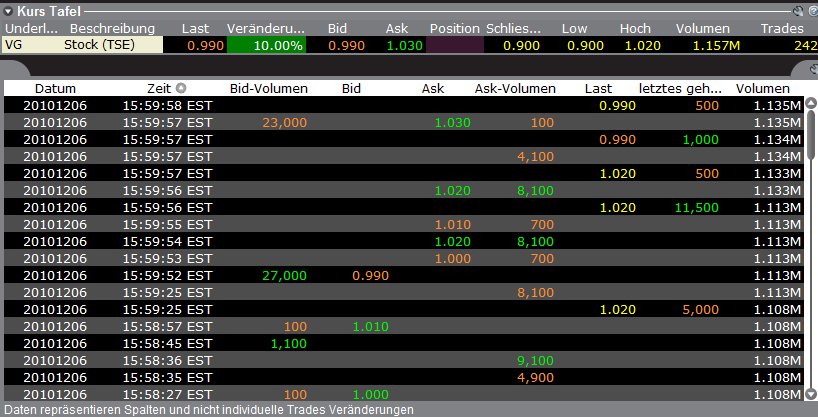Image resolution: width=818 pixels, height=417 pixels.
Task: Select the Beschreibung column header
Action: pos(112,29)
